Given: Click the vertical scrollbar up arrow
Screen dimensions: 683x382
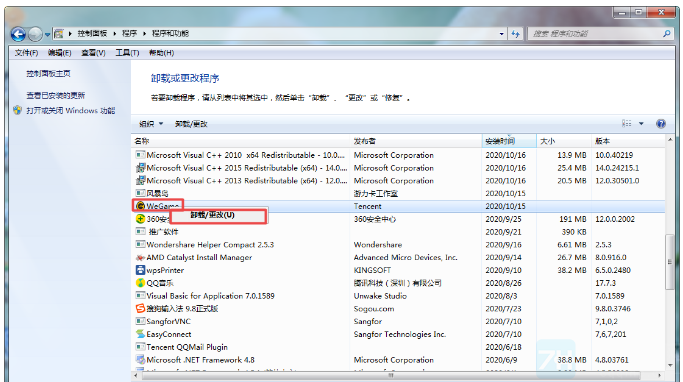Looking at the screenshot, I should click(670, 140).
